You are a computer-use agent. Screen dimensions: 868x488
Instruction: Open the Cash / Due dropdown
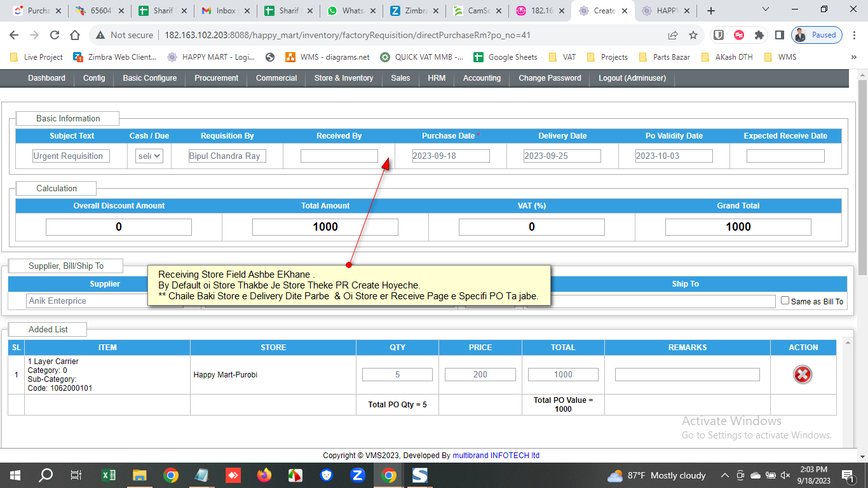[149, 156]
